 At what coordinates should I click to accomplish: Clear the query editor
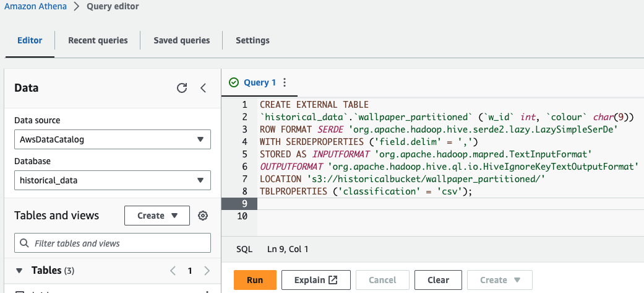coord(438,280)
